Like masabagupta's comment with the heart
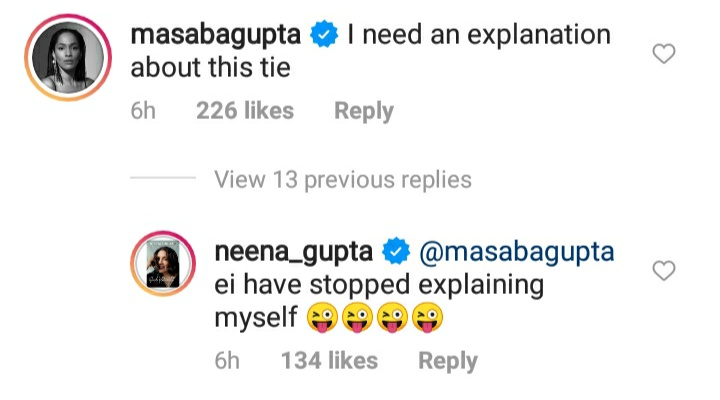720x400 pixels. (x=663, y=55)
